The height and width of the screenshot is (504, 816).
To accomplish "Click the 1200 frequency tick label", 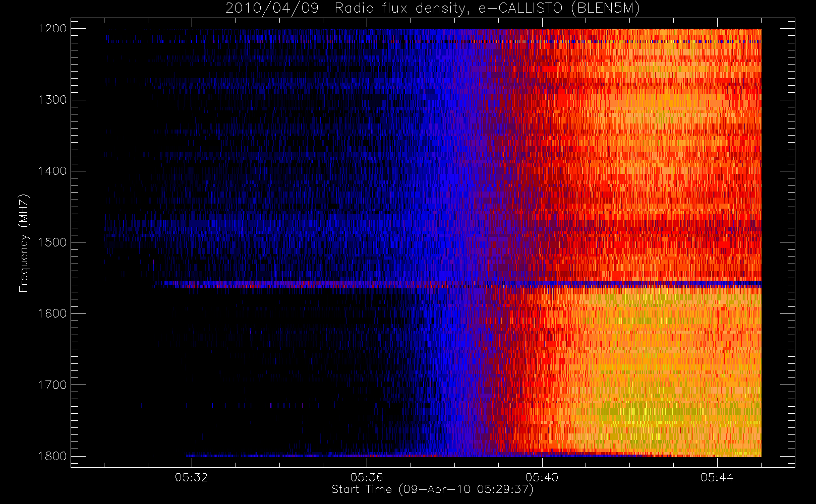I will pyautogui.click(x=52, y=29).
